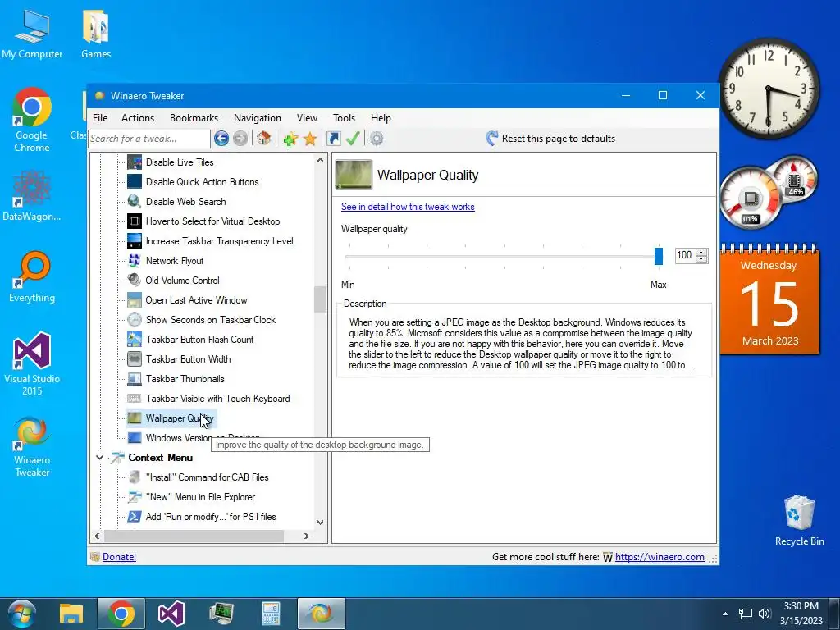
Task: Click the PowerShell icon beside Add 'Run or modify...'
Action: 135,517
